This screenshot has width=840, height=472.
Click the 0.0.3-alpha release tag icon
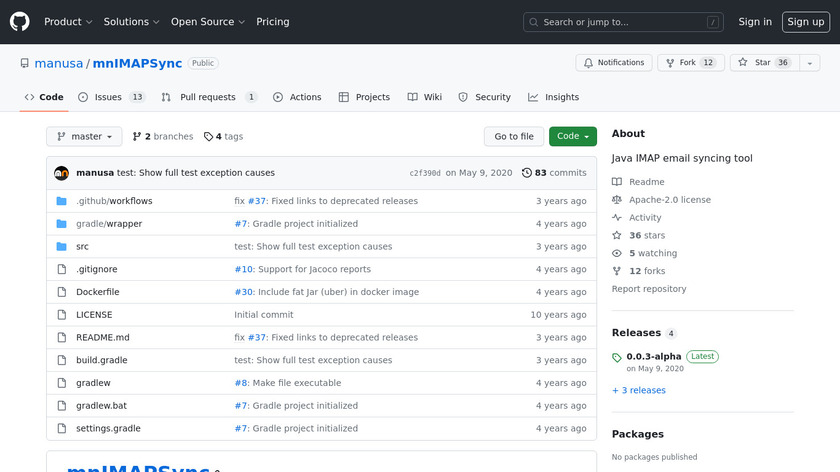(x=617, y=357)
